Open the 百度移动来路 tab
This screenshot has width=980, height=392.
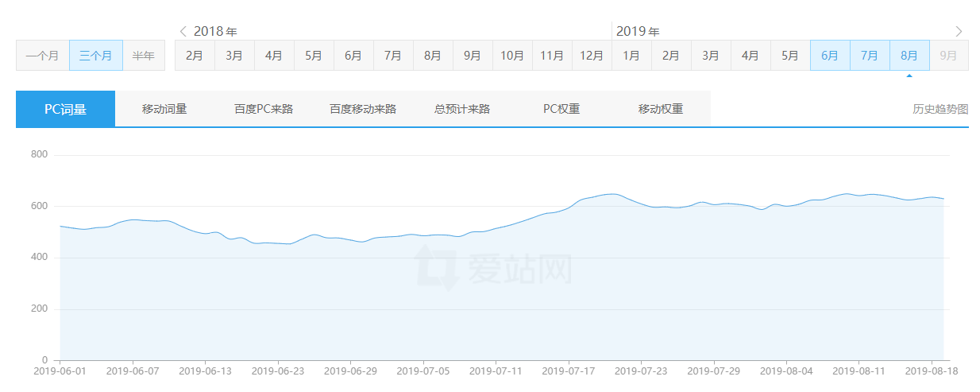click(x=363, y=109)
